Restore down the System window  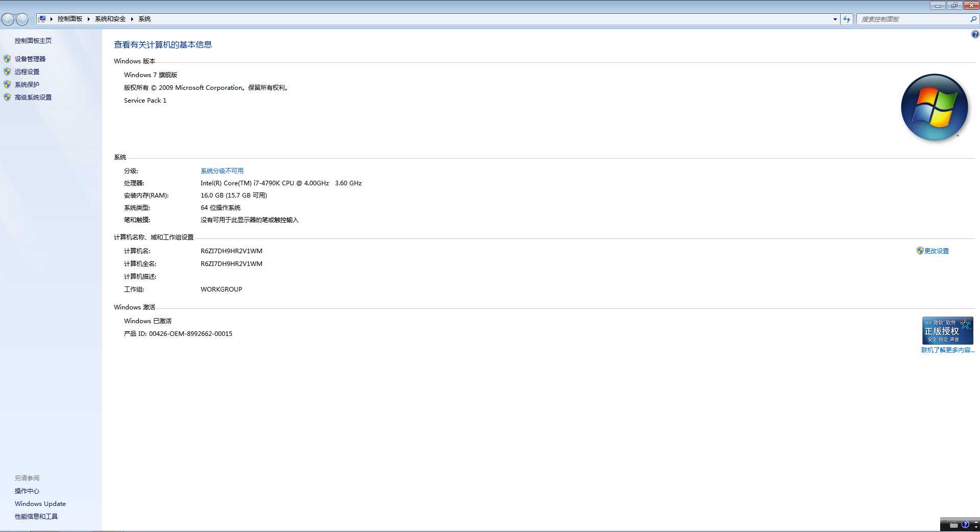954,6
